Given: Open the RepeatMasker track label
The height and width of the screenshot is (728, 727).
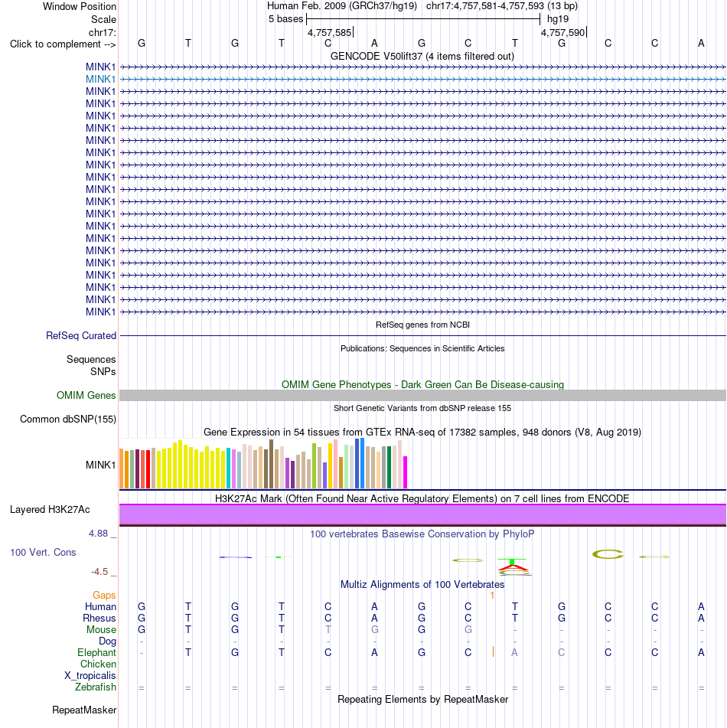Looking at the screenshot, I should [84, 710].
